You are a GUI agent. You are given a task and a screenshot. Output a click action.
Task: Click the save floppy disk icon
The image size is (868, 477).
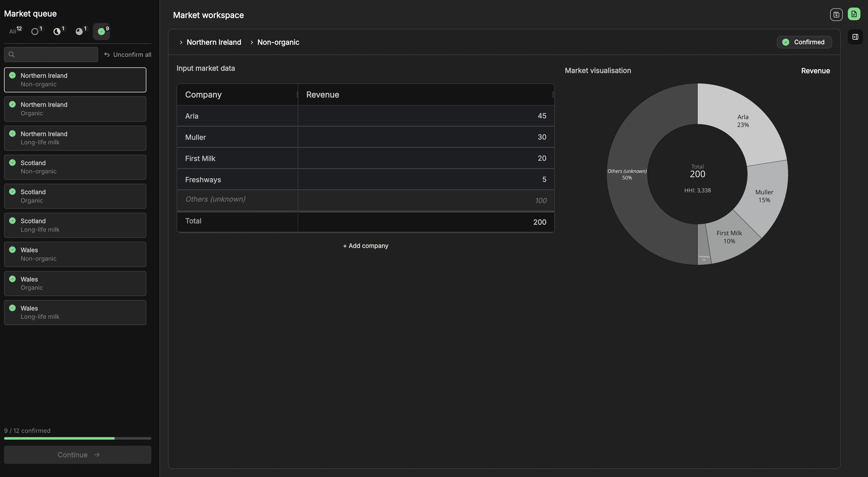836,14
